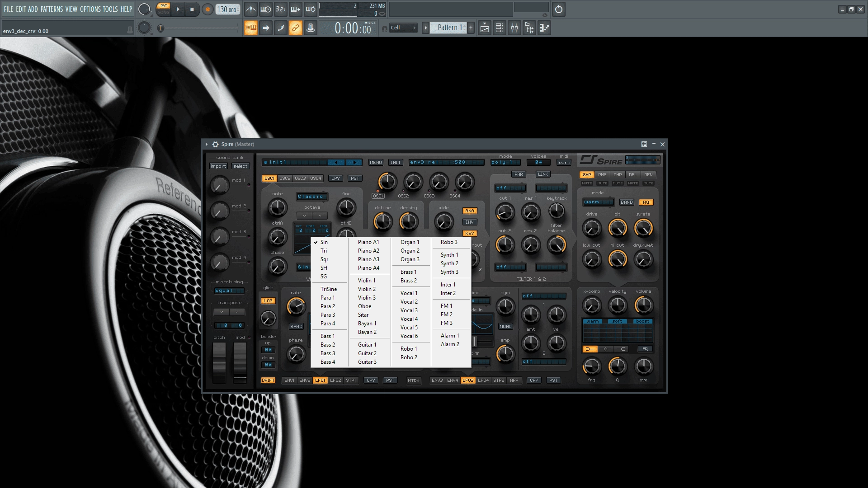868x488 pixels.
Task: Open the Classic oscillator mode dropdown
Action: 312,197
